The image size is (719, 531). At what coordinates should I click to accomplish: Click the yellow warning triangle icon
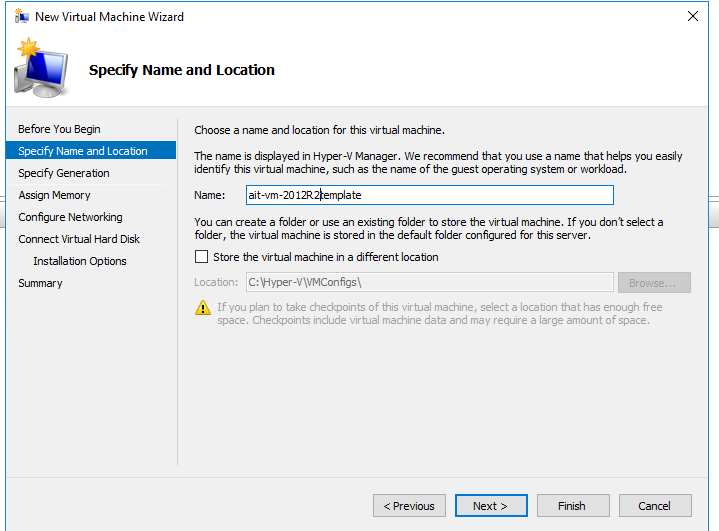pos(203,308)
